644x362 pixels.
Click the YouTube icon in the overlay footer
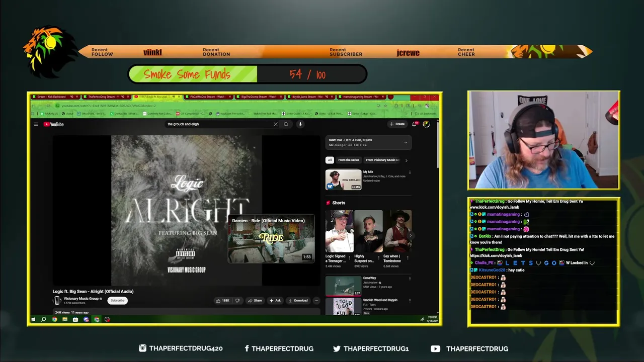pos(435,348)
